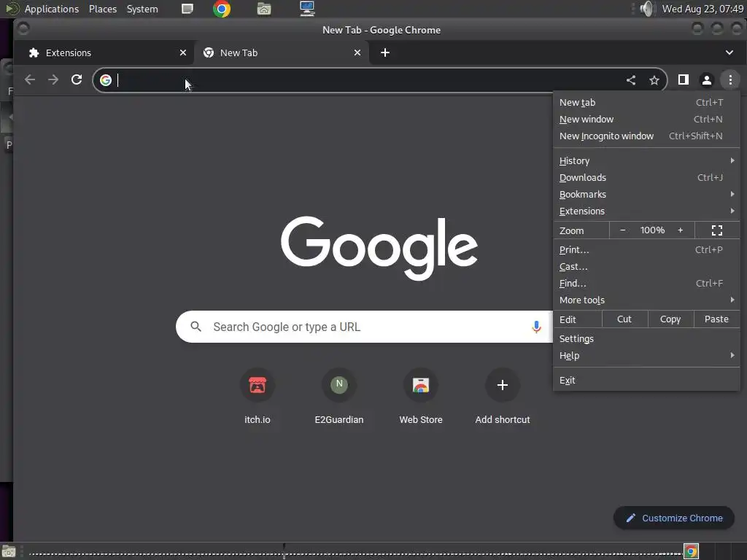Image resolution: width=747 pixels, height=560 pixels.
Task: Open the profile avatar button
Action: pyautogui.click(x=706, y=80)
